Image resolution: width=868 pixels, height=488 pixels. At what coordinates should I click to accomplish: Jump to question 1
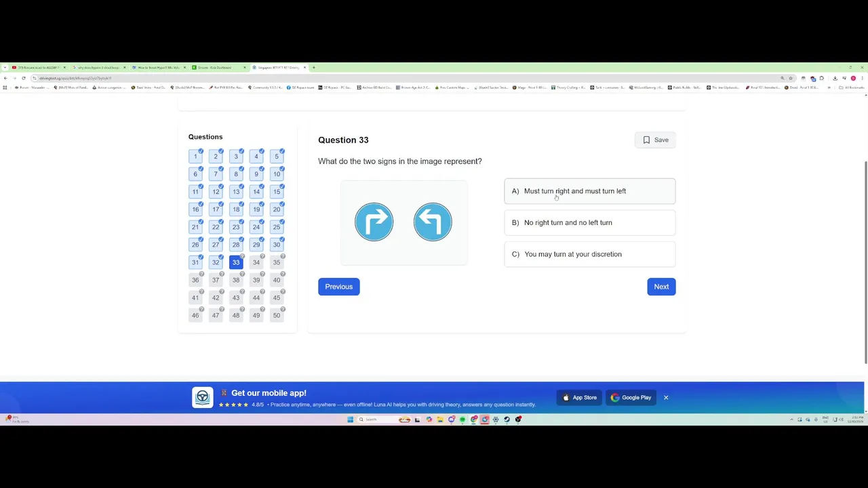pyautogui.click(x=195, y=157)
